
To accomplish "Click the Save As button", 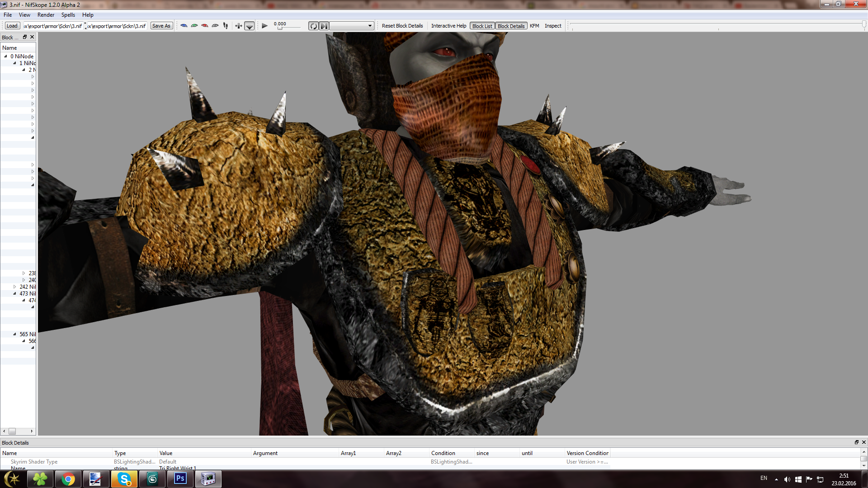I will point(161,26).
